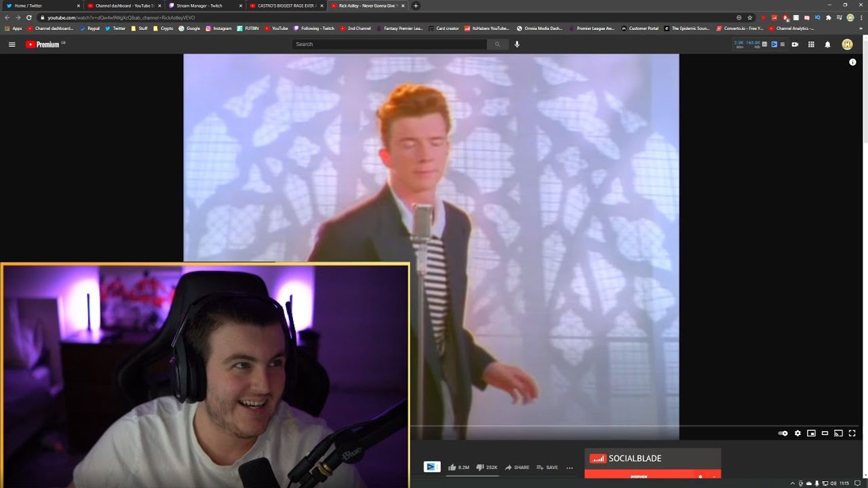Screen dimensions: 868x488
Task: Switch to CASTRO'S BIGGEST RAGE EVER tab
Action: point(285,5)
